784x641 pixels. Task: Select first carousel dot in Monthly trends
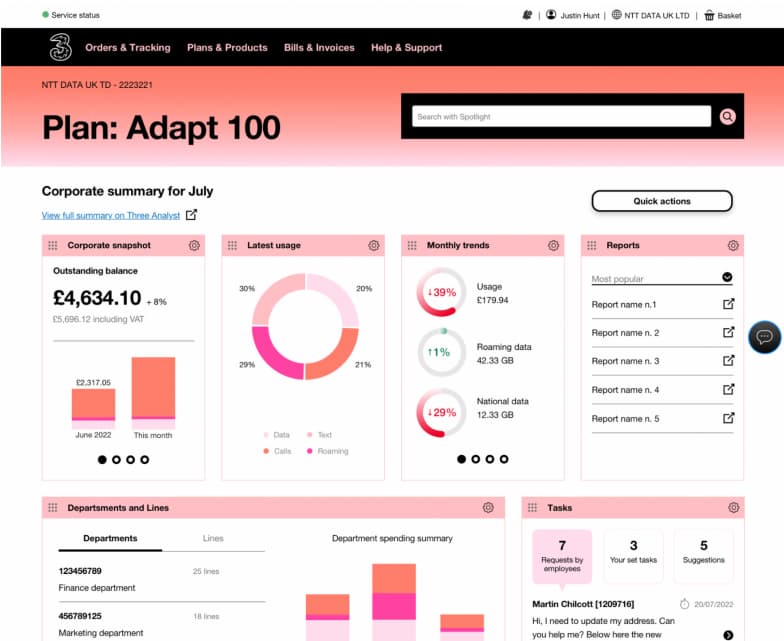[461, 459]
